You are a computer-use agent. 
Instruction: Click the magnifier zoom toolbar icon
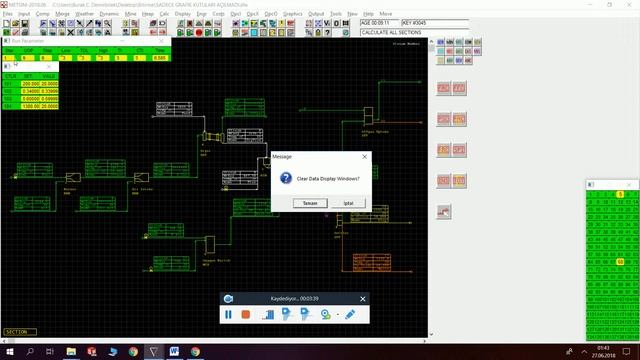107,23
